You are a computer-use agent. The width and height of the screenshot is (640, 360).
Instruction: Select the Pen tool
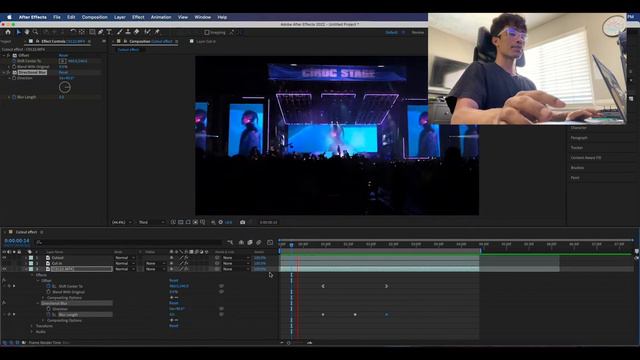(100, 32)
